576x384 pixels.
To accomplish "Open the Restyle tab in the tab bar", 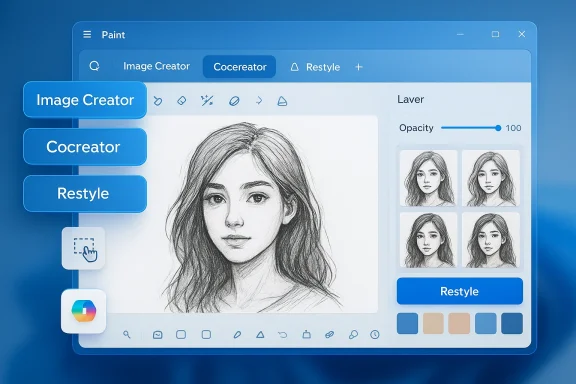I will tap(316, 67).
